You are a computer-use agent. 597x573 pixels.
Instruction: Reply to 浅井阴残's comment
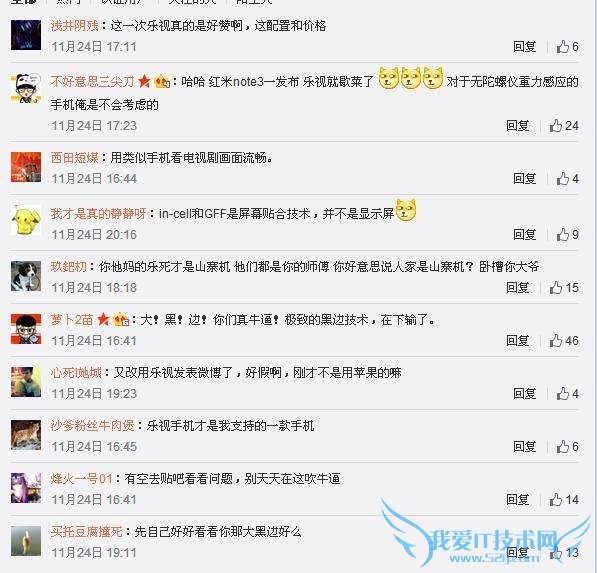tap(524, 47)
